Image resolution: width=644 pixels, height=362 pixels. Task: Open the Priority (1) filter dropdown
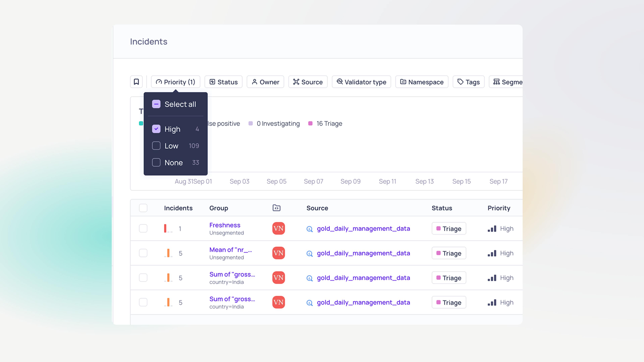[x=175, y=82]
